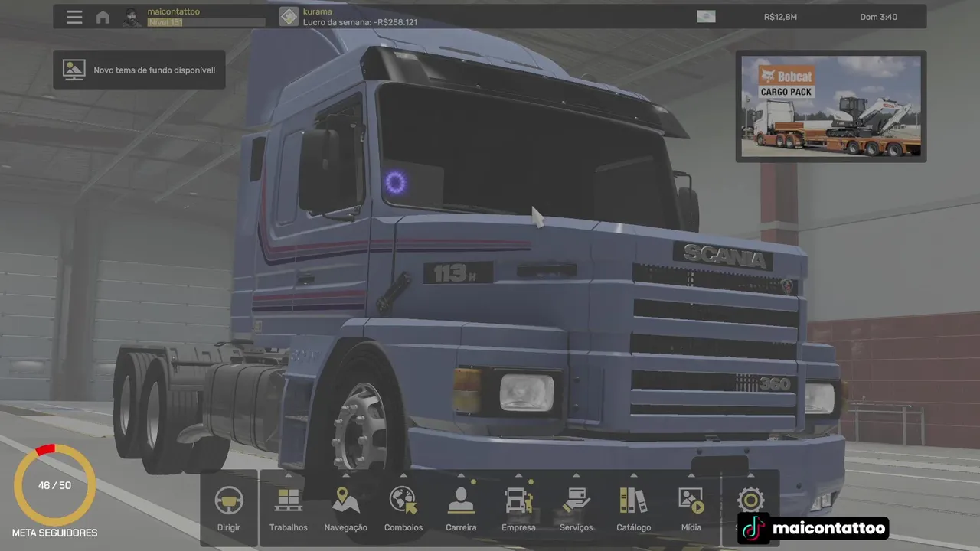
Task: Open the Trabalhos pallet icon
Action: coord(289,500)
